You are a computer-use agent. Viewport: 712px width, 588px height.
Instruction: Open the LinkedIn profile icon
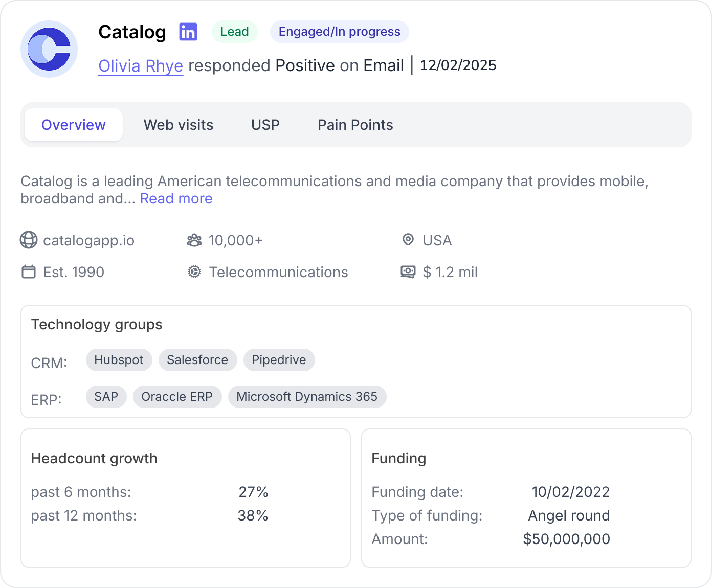(x=188, y=32)
